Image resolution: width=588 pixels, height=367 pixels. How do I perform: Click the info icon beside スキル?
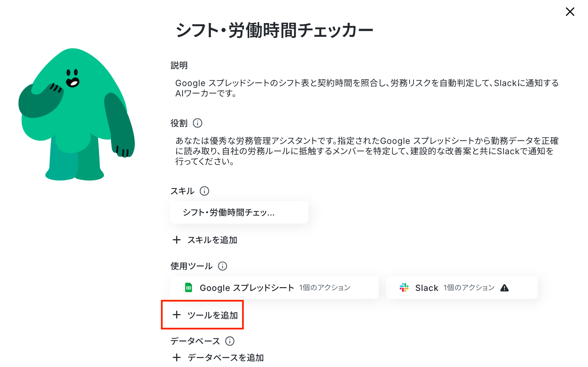pos(204,191)
